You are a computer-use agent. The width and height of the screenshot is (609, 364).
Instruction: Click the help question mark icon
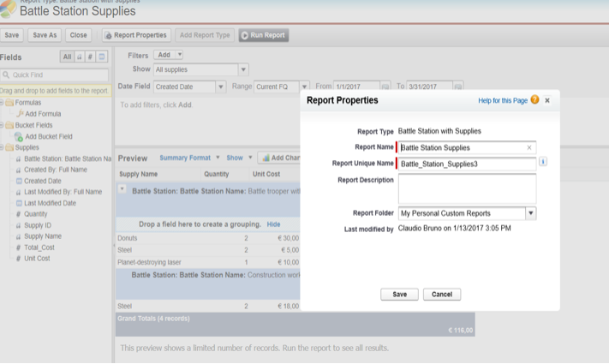tap(534, 100)
